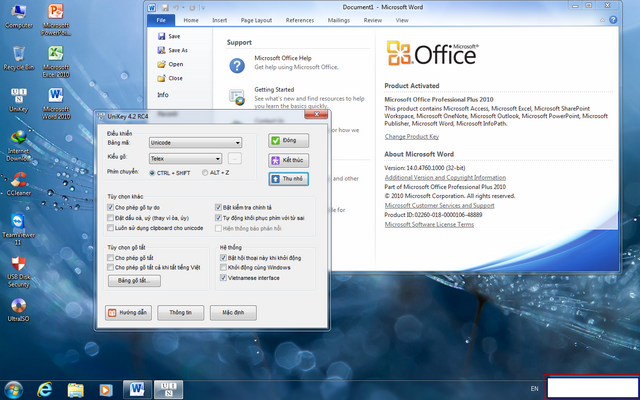Select the TeamViewer 11 desktop icon

[x=19, y=229]
